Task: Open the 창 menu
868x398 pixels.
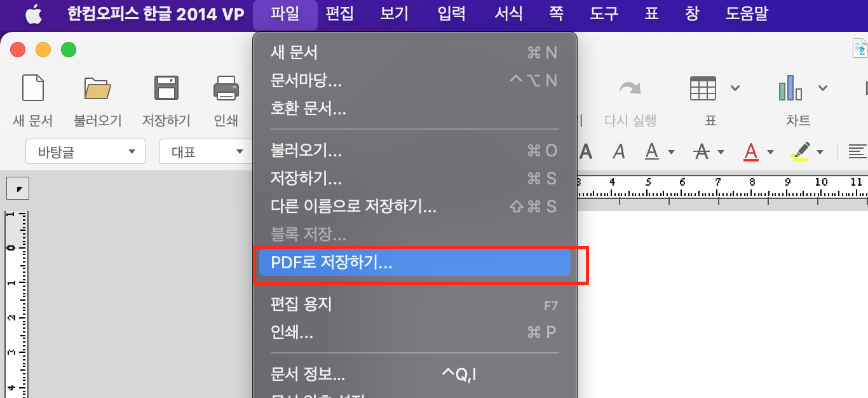Action: click(x=693, y=15)
